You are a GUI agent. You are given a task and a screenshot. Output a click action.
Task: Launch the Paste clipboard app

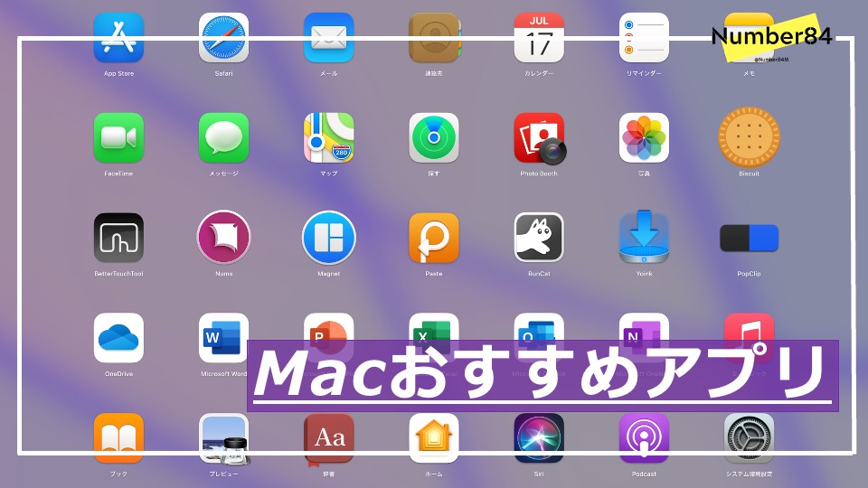click(434, 238)
